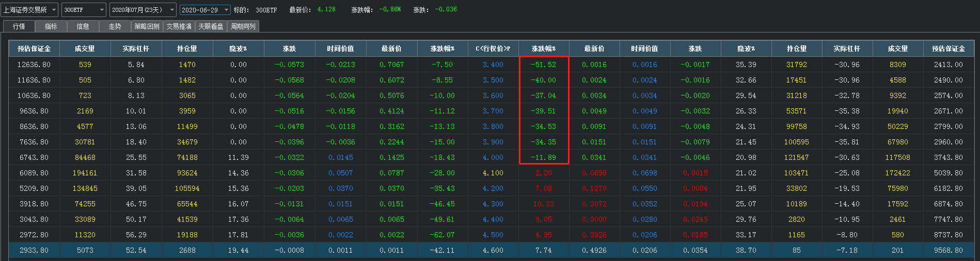Click the put change value -51.52

(543, 64)
